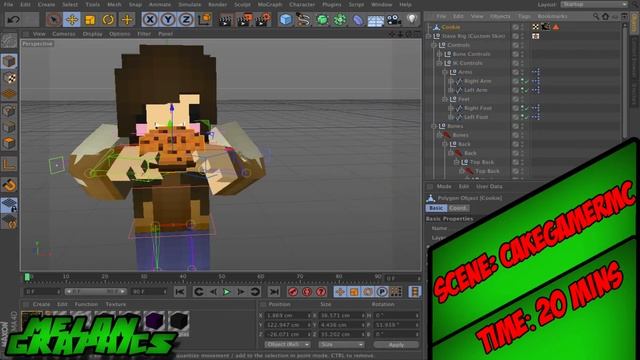Click Cookie's checkered texture tag
Screen dimensions: 640x360
[x=536, y=27]
